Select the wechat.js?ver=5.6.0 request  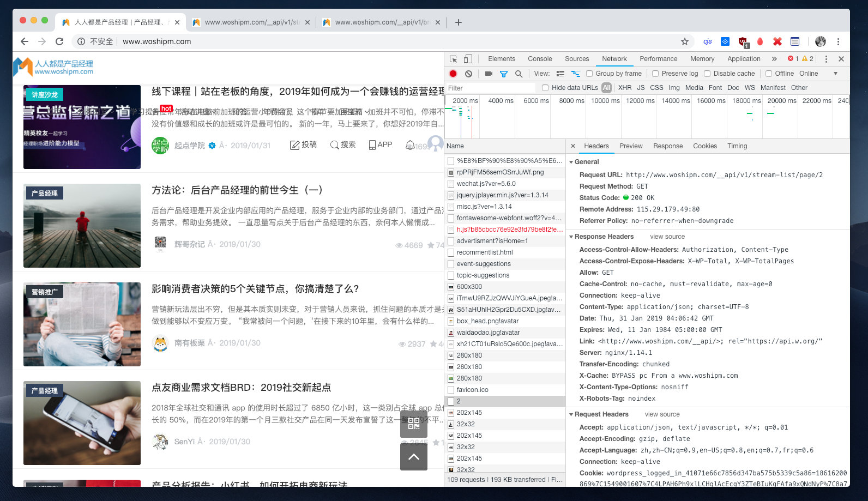(505, 184)
